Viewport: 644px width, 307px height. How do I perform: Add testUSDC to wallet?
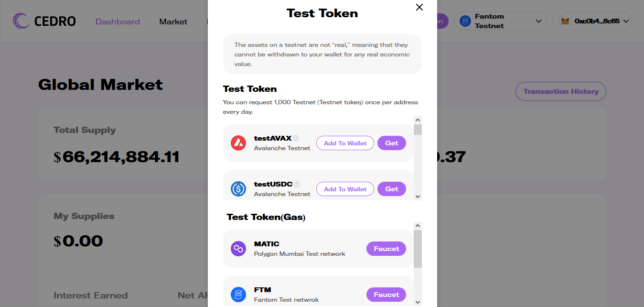(x=345, y=189)
